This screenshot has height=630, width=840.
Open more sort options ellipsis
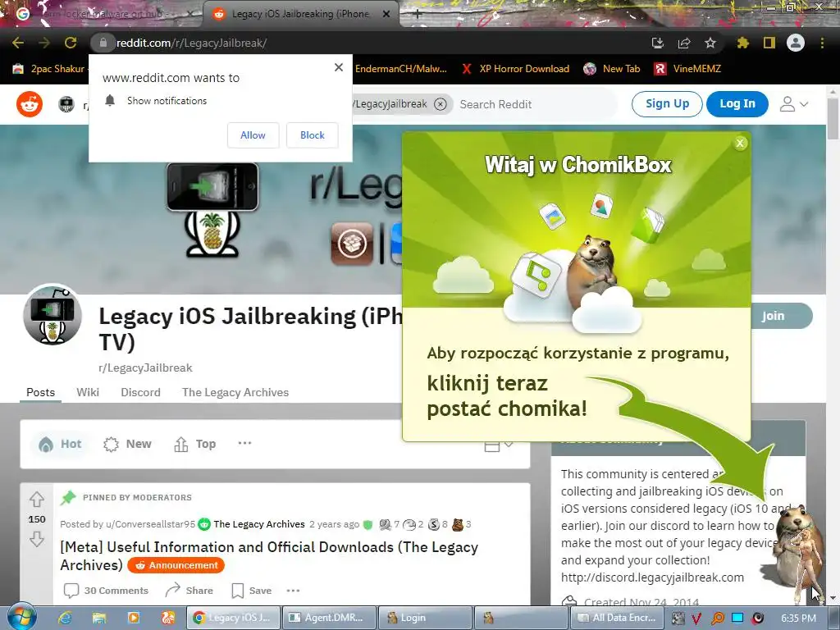pyautogui.click(x=244, y=443)
